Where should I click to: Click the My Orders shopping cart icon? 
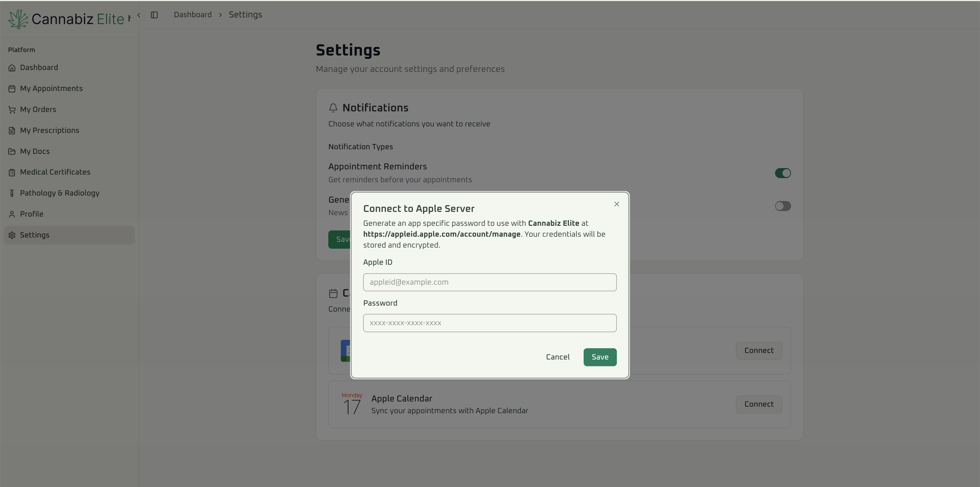point(12,109)
